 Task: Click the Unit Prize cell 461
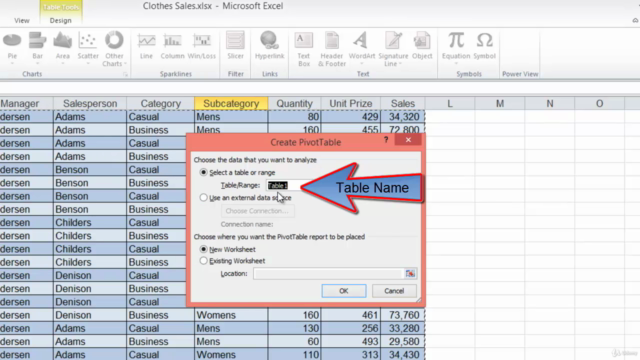click(351, 315)
